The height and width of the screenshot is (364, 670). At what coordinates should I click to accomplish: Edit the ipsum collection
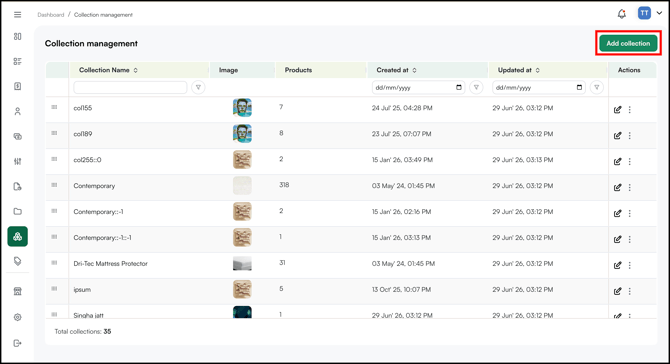pyautogui.click(x=617, y=291)
